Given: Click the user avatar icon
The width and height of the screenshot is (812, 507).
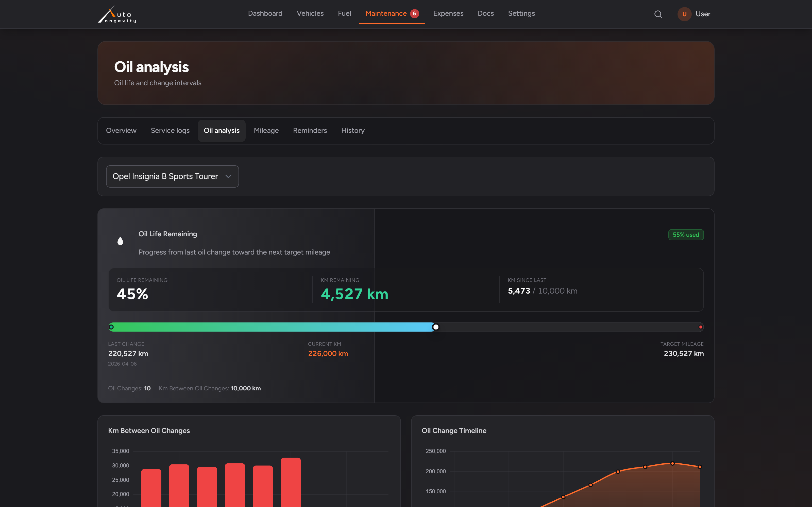Looking at the screenshot, I should click(x=684, y=14).
